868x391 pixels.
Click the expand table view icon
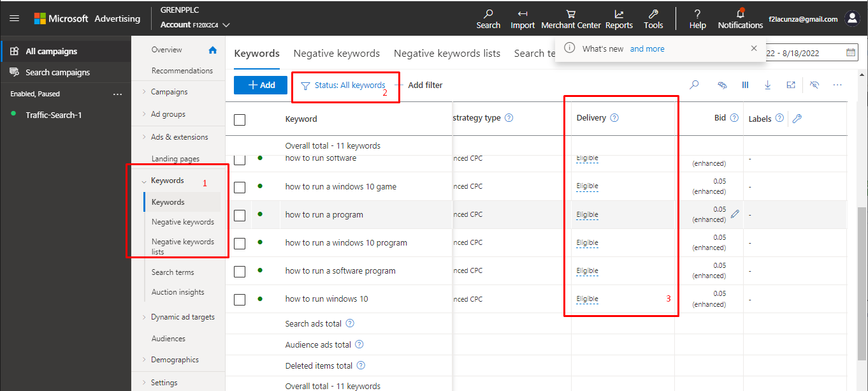[x=791, y=85]
